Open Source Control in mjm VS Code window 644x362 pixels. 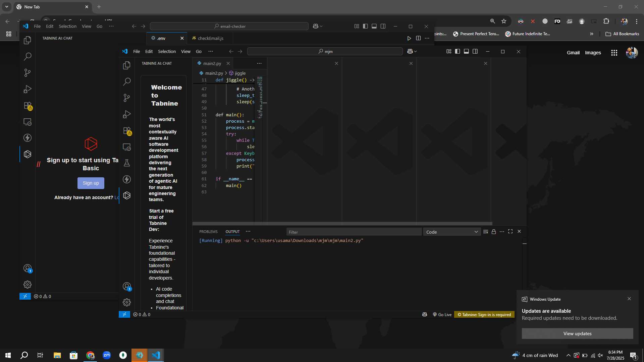(127, 98)
